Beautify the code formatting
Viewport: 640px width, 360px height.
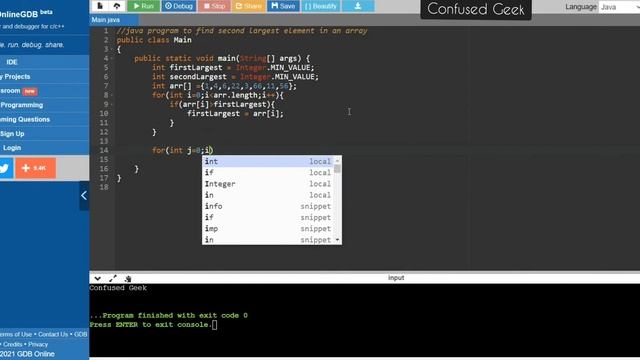coord(321,6)
